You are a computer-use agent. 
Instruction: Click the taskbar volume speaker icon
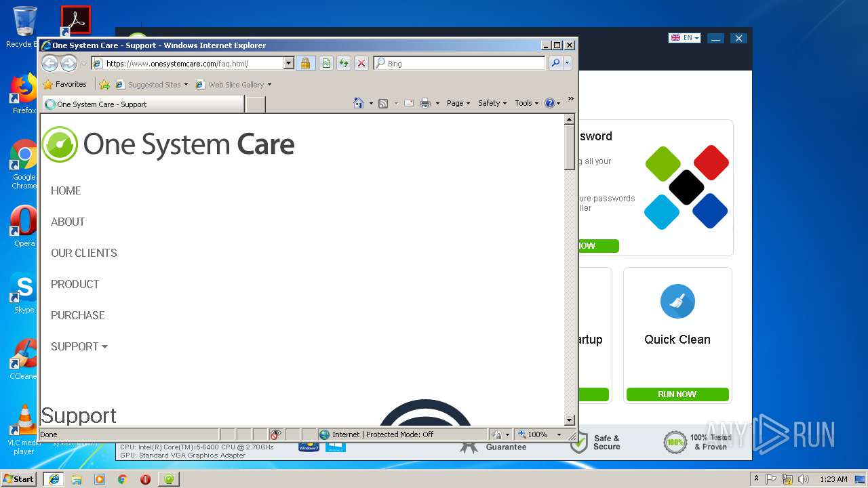(804, 479)
